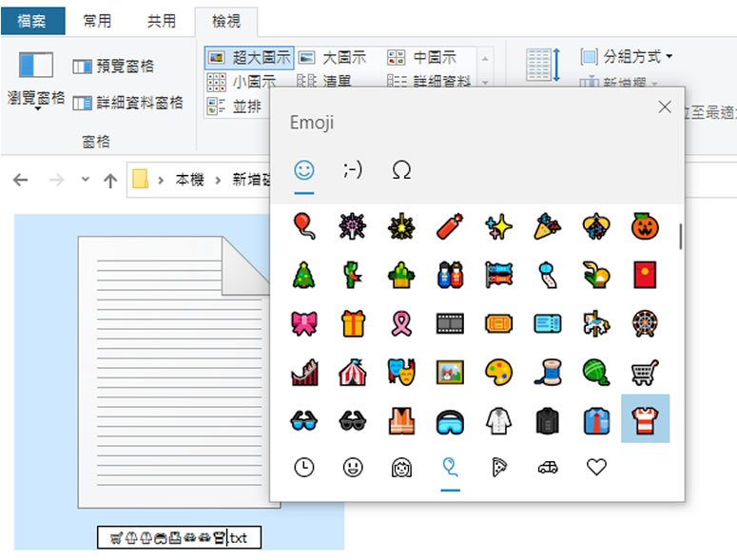Screen dimensions: 737x560
Task: Switch to the kaomoji ;-) tab
Action: click(x=353, y=170)
